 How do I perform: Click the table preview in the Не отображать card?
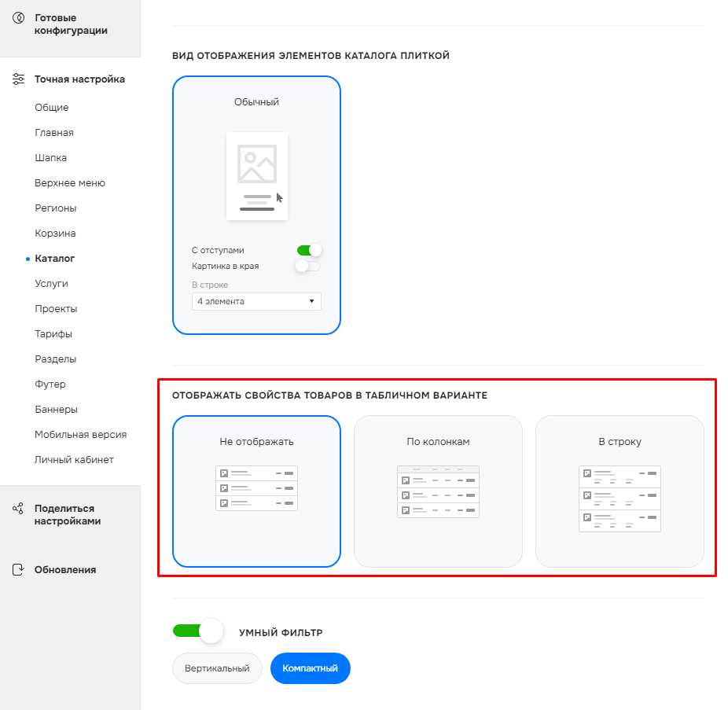pos(257,488)
